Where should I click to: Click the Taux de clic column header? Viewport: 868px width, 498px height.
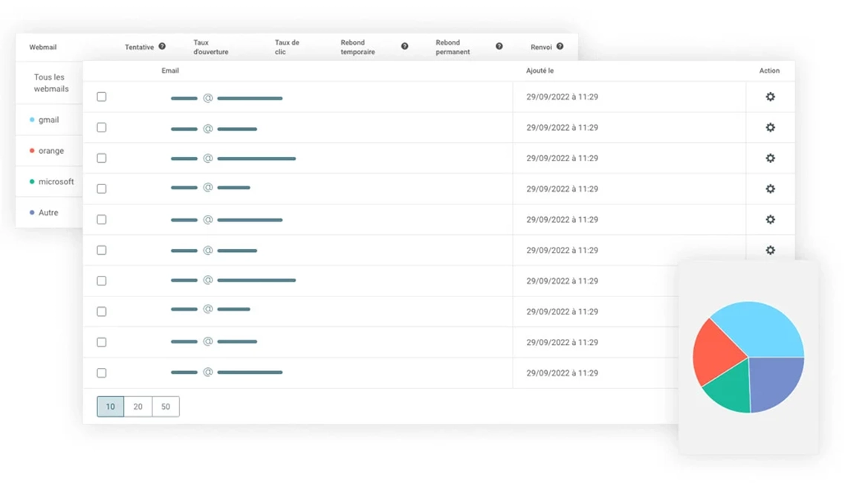click(x=288, y=47)
